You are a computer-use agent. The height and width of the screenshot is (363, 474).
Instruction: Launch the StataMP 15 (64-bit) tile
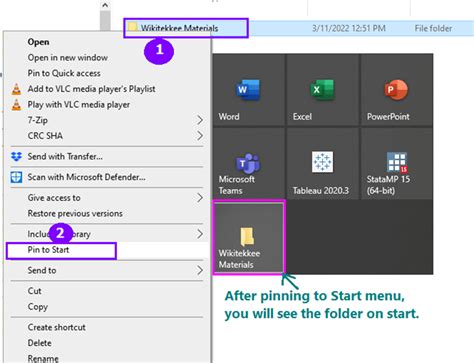click(x=396, y=164)
